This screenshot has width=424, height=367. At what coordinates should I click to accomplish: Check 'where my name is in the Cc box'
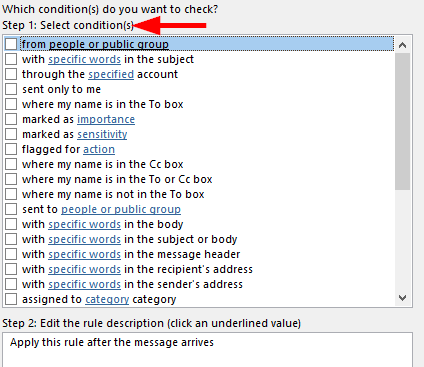11,164
